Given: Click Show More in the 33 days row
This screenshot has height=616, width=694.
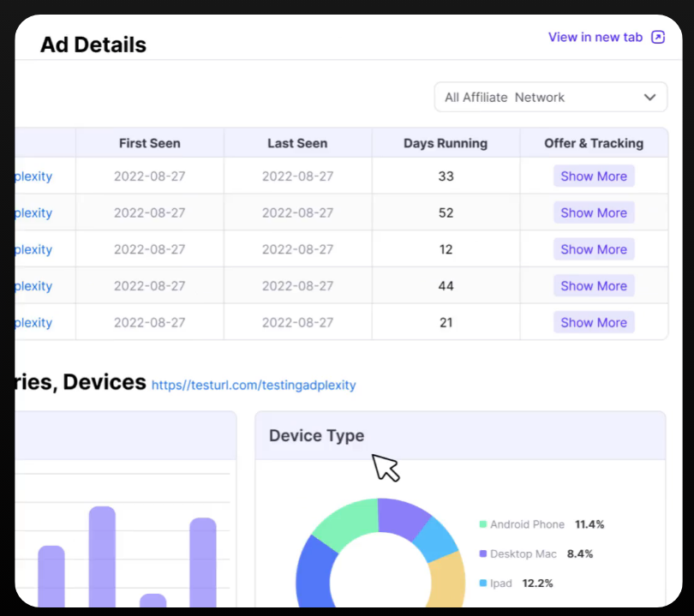Looking at the screenshot, I should [x=594, y=176].
